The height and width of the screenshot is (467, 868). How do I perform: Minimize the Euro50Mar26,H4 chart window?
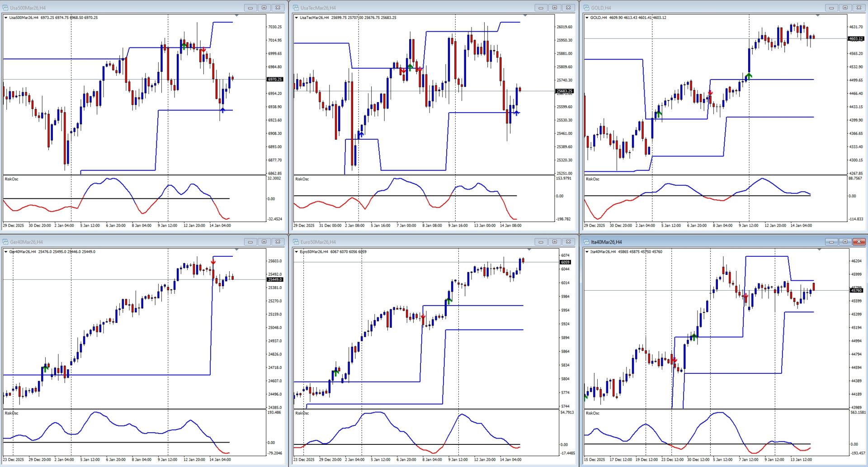541,242
